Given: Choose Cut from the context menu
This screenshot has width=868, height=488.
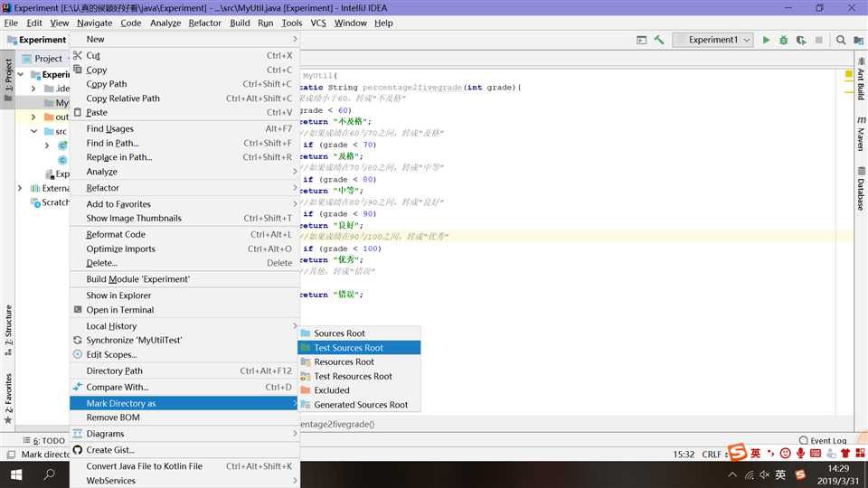Looking at the screenshot, I should coord(184,55).
